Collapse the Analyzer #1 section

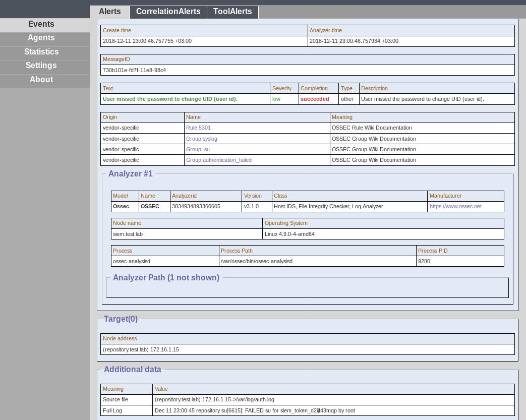tap(130, 174)
